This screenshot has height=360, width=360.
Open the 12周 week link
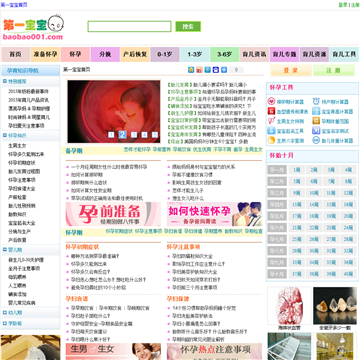(x=348, y=193)
